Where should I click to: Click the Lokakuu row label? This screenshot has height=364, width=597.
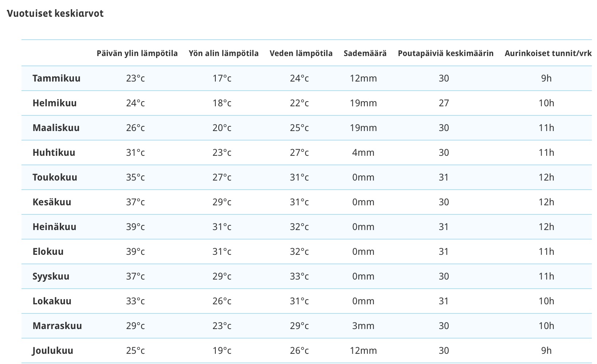(52, 301)
